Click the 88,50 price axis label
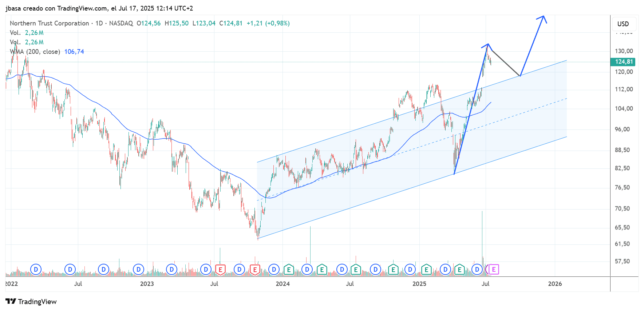This screenshot has height=311, width=644. point(623,150)
